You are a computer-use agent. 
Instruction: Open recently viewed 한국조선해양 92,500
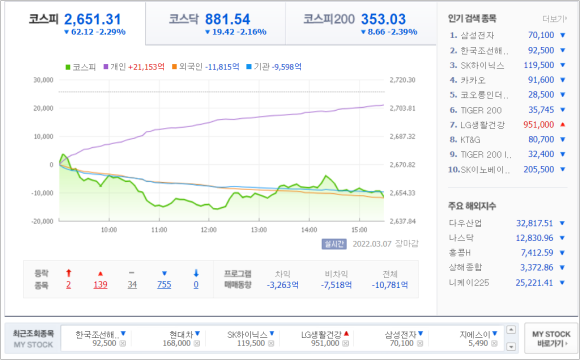pyautogui.click(x=97, y=334)
